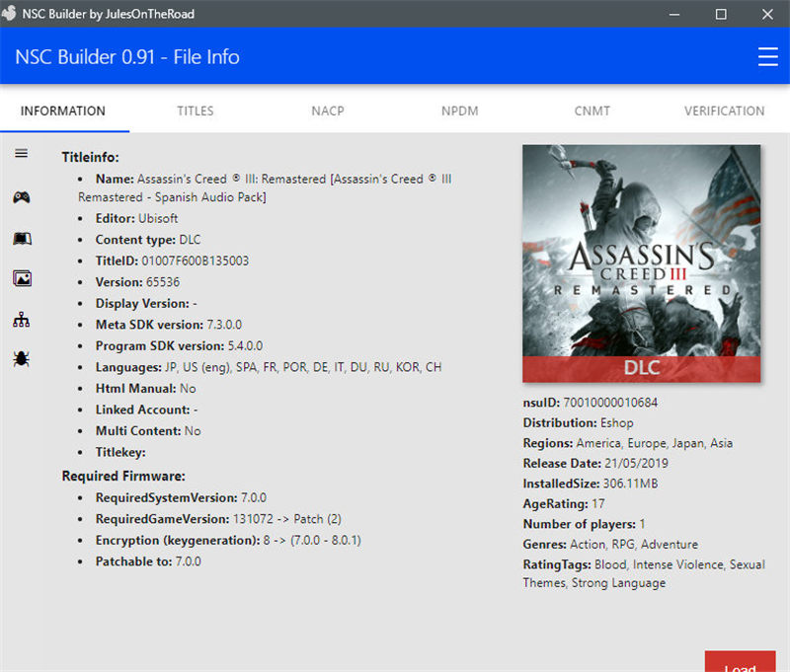Screen dimensions: 790x672
Task: Select the picture gallery sidebar icon
Action: 22,278
